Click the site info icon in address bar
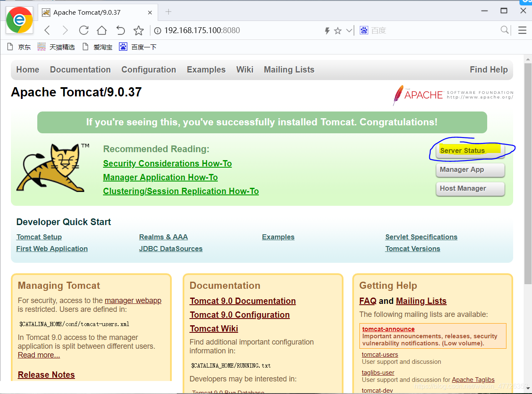532x394 pixels. [158, 31]
